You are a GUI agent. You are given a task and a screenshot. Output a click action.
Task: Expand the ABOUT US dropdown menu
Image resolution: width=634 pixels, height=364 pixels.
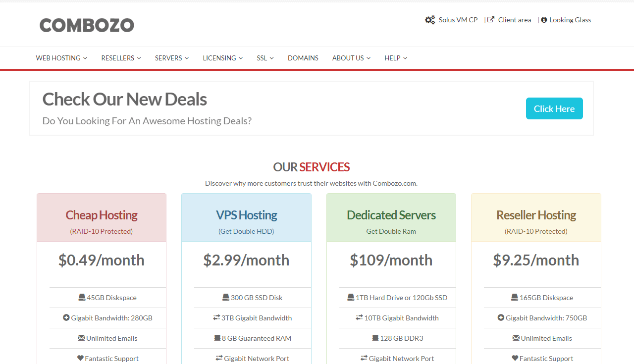coord(352,58)
